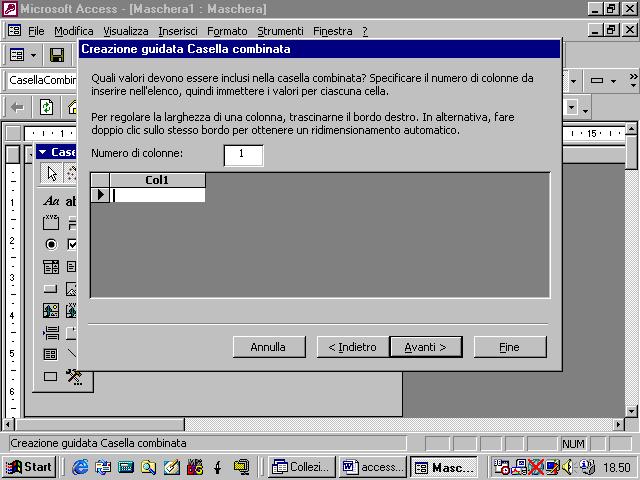Select the rectangle tool in toolbox
The width and height of the screenshot is (640, 480).
51,376
